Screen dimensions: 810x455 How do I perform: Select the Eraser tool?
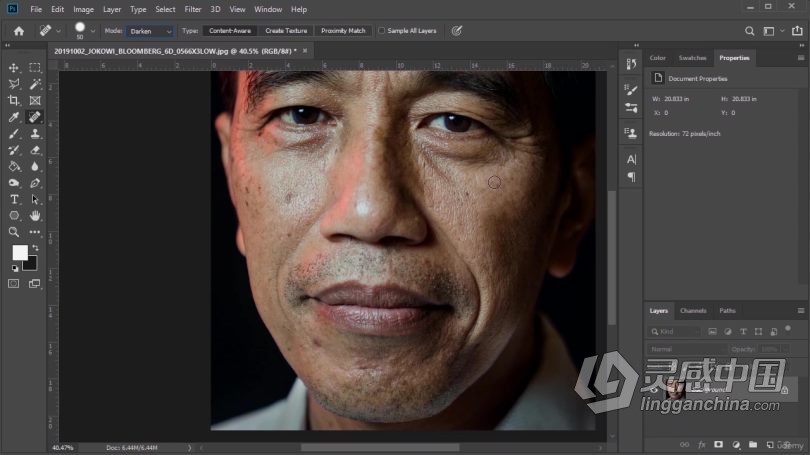(35, 150)
